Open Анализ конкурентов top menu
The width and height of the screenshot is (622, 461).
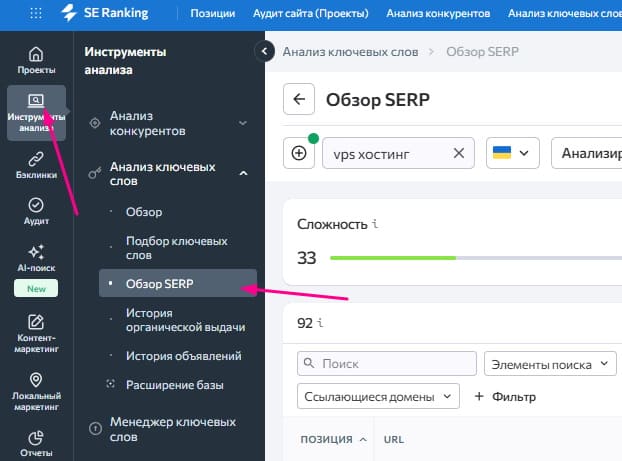click(x=438, y=13)
